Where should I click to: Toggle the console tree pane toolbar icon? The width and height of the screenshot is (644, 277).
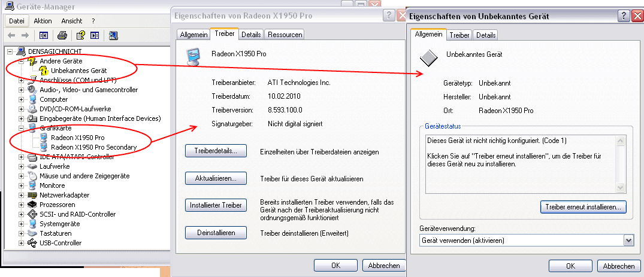coord(44,36)
